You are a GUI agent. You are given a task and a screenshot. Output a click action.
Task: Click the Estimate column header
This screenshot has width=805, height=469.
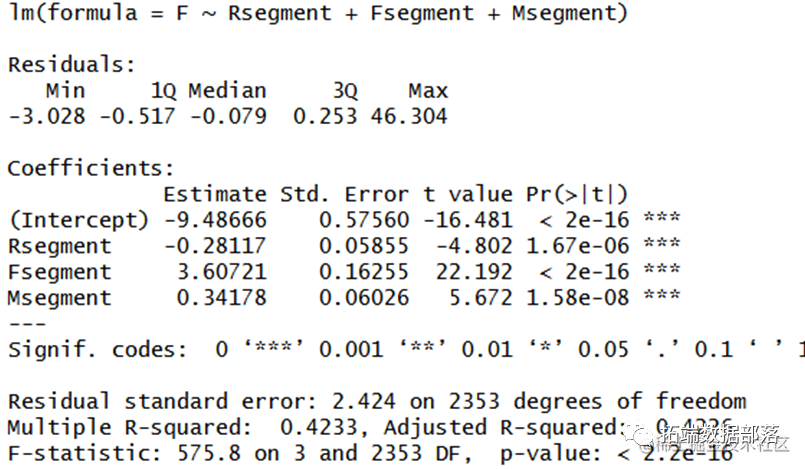pyautogui.click(x=215, y=194)
